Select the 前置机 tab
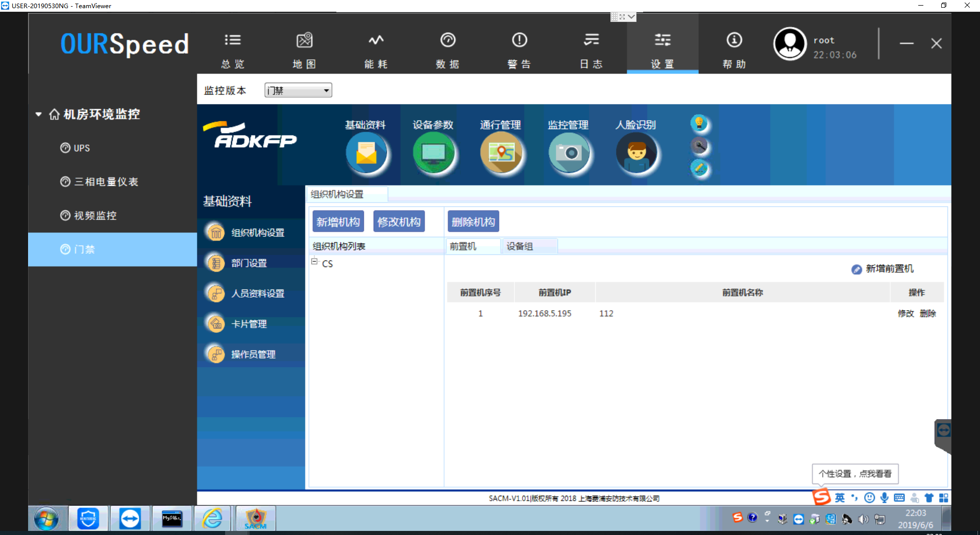 click(x=463, y=247)
